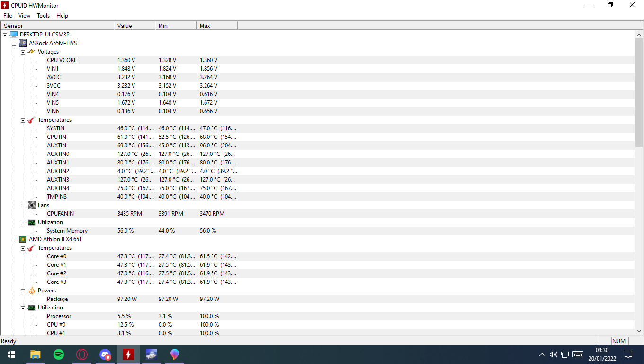This screenshot has height=364, width=644.
Task: Click the Powers flame icon
Action: pyautogui.click(x=31, y=291)
